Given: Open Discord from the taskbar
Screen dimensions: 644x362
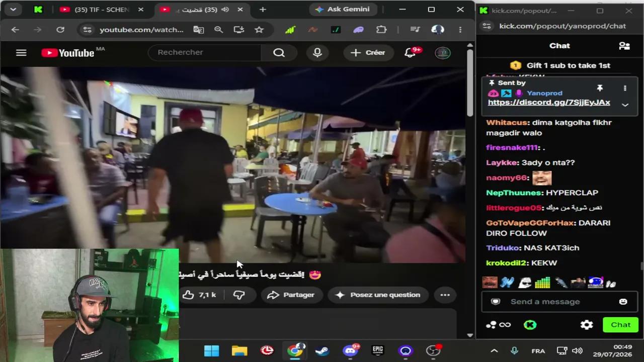Looking at the screenshot, I should pos(350,350).
